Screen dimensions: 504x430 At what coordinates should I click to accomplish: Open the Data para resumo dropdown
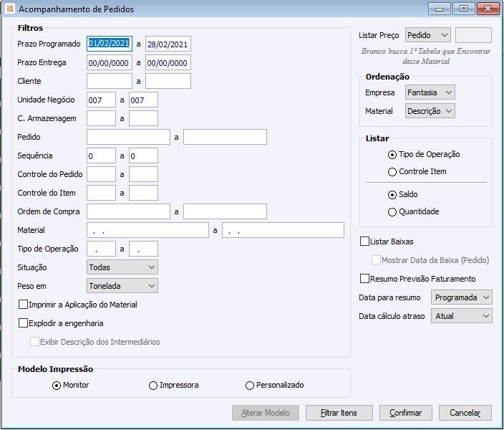click(461, 297)
